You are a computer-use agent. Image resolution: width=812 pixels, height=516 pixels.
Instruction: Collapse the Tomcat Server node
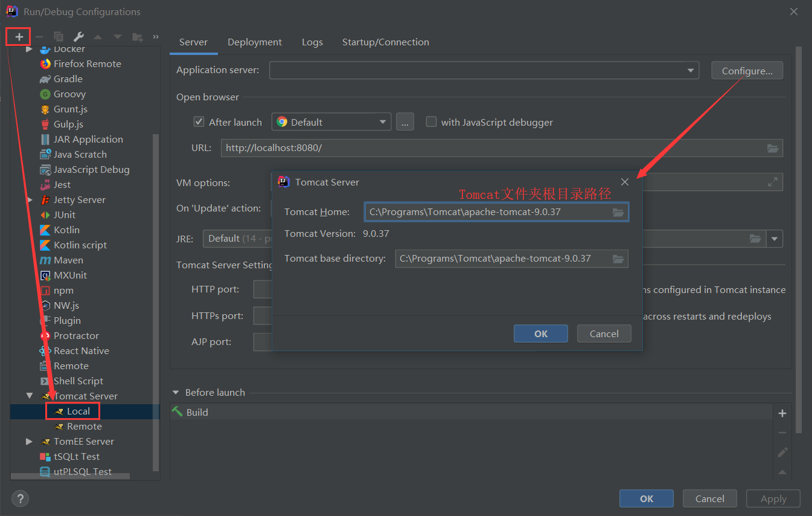click(x=29, y=396)
